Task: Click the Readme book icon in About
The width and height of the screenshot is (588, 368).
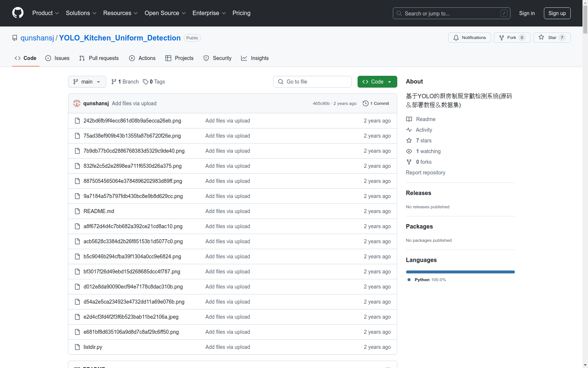Action: click(409, 119)
